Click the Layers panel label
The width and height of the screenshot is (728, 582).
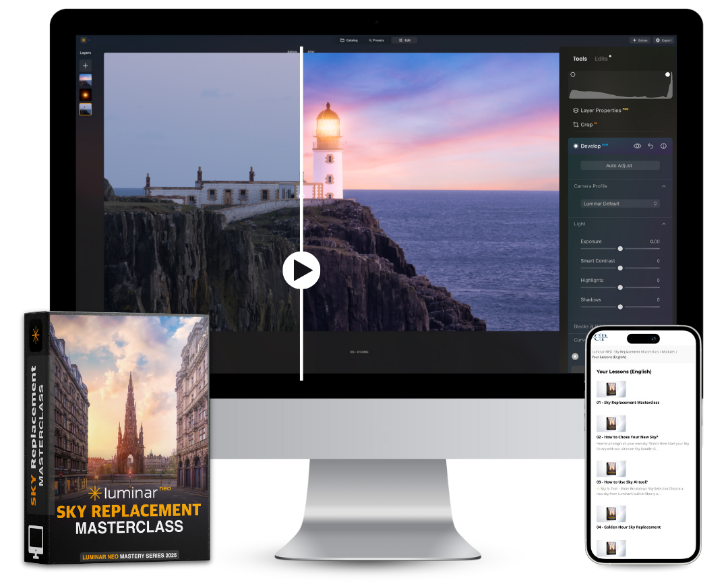(86, 53)
